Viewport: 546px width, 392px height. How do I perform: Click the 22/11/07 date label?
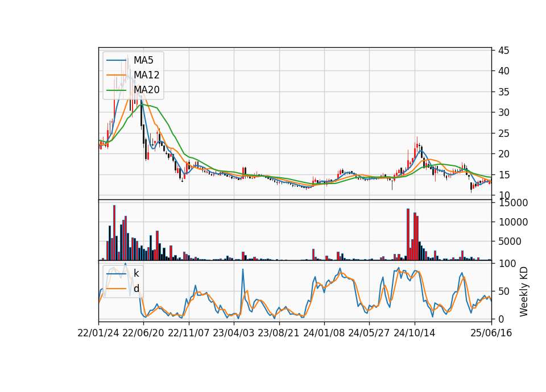(x=189, y=333)
